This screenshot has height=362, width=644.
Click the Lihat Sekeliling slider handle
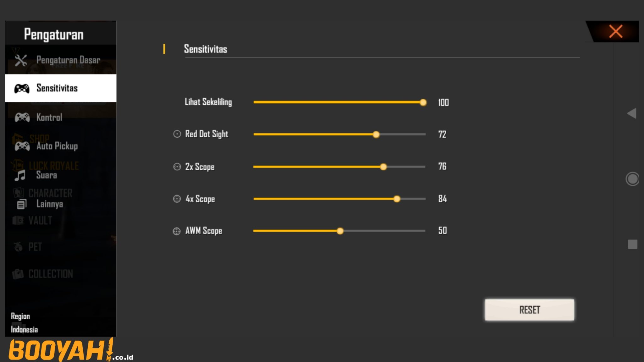pyautogui.click(x=423, y=102)
